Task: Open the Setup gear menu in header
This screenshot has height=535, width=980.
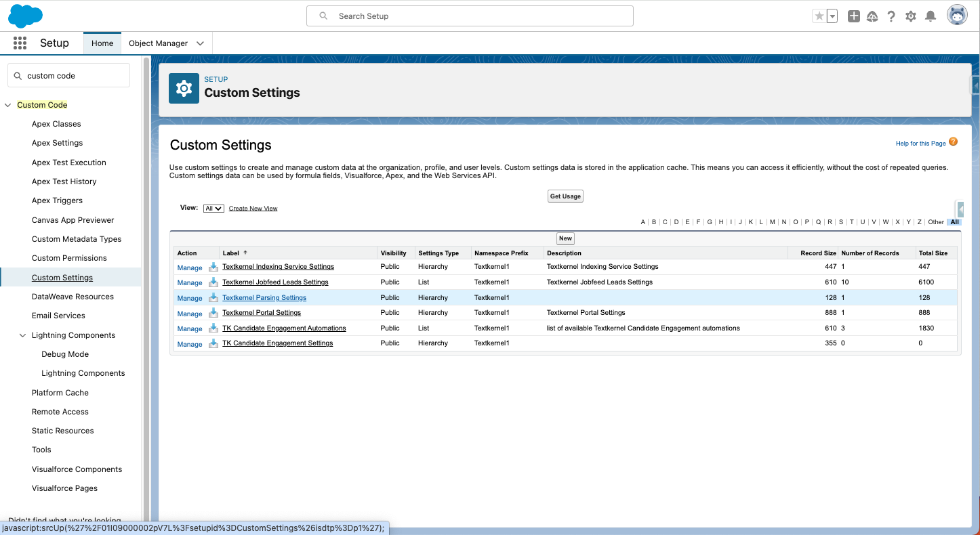Action: pos(911,16)
